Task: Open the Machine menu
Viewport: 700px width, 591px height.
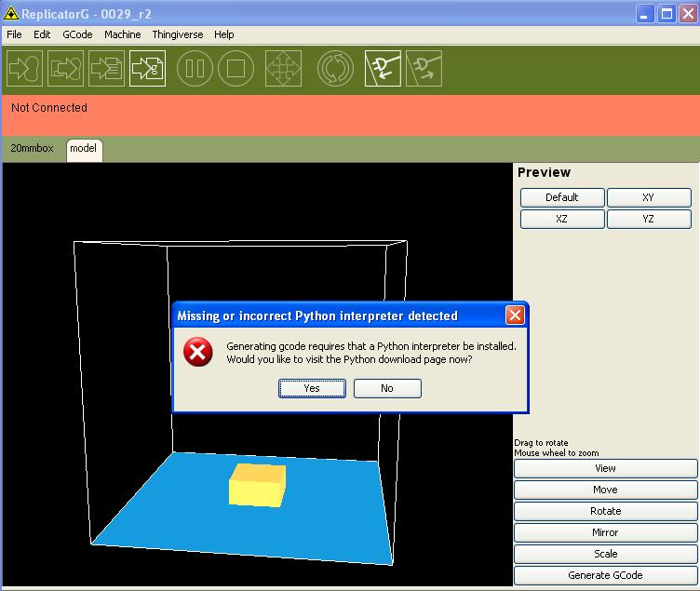Action: [x=122, y=34]
